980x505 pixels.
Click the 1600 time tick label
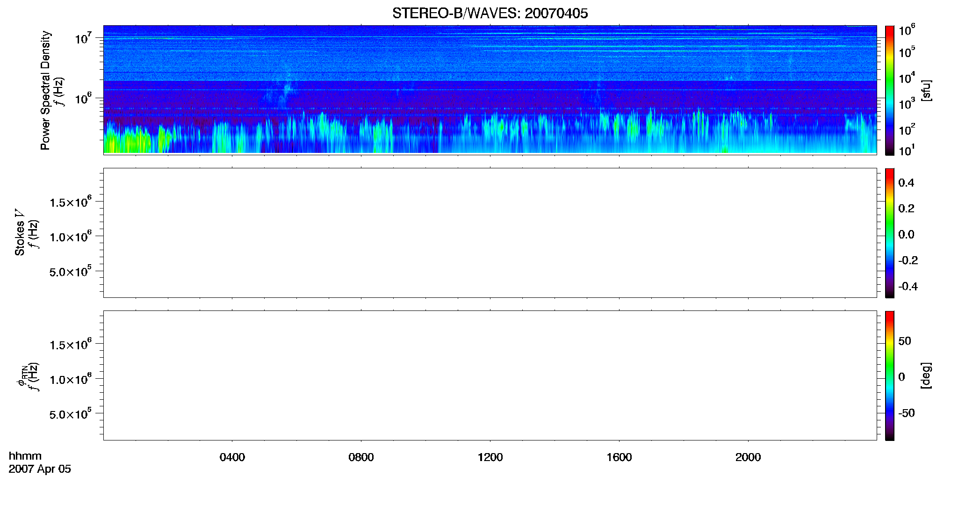pos(619,457)
